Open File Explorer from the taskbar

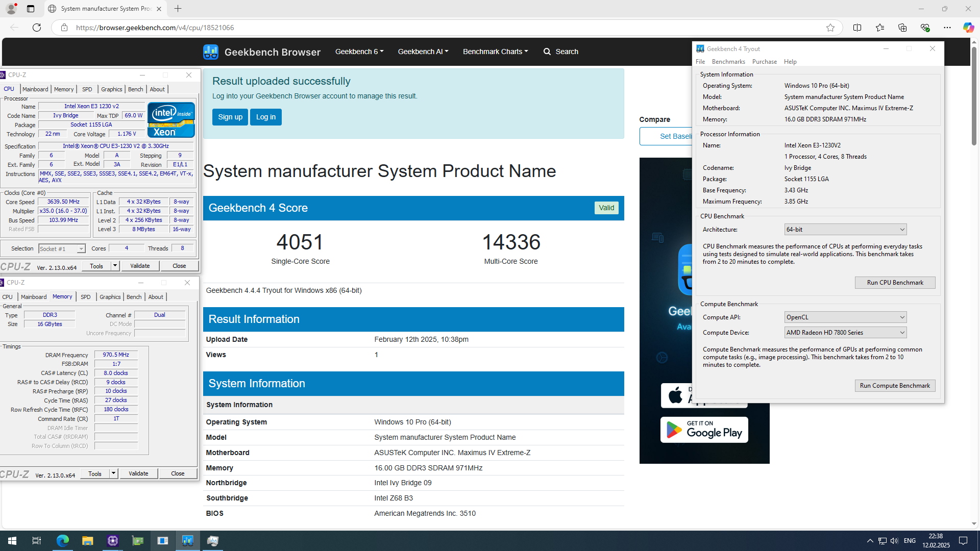coord(87,541)
